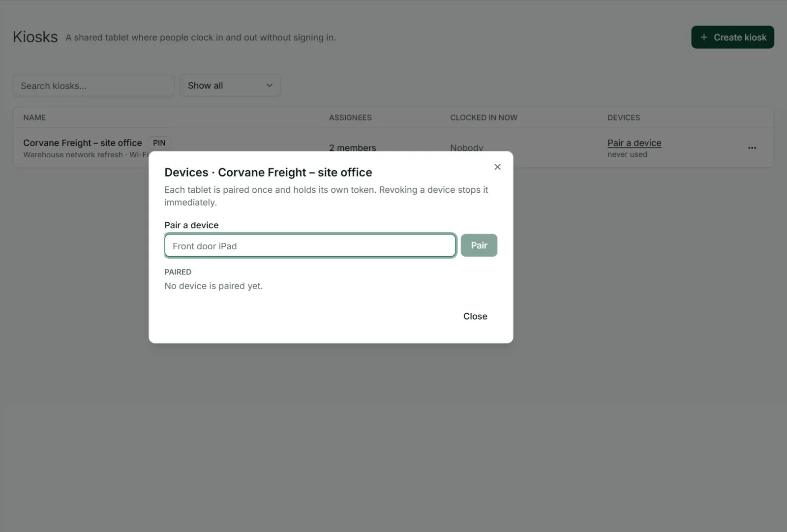The width and height of the screenshot is (787, 532).
Task: Click the 'never used' device status text
Action: tap(627, 154)
